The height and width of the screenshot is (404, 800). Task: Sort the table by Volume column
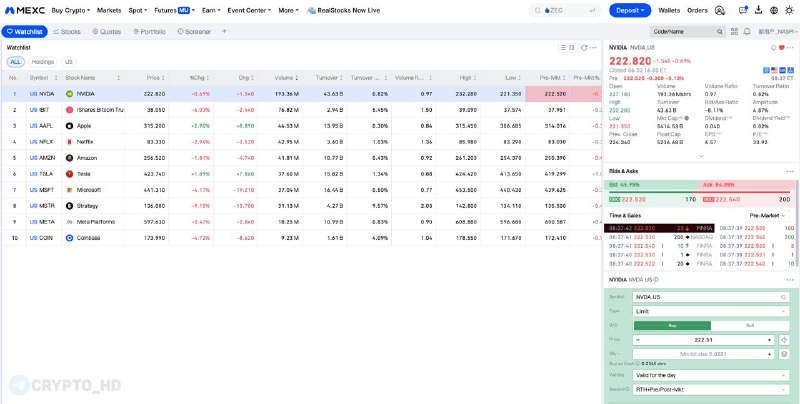coord(286,78)
